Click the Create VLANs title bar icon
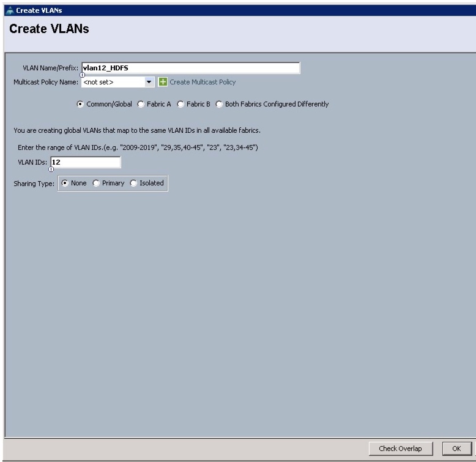The width and height of the screenshot is (476, 462). (10, 10)
